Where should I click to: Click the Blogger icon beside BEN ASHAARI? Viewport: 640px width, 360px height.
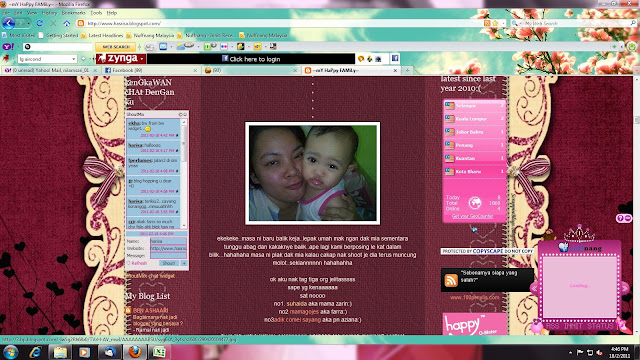(x=128, y=311)
